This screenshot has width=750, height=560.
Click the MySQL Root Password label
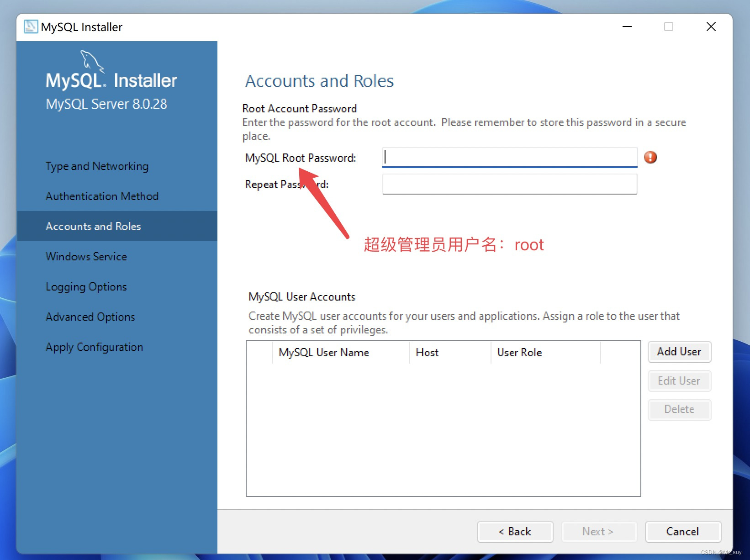pos(301,158)
